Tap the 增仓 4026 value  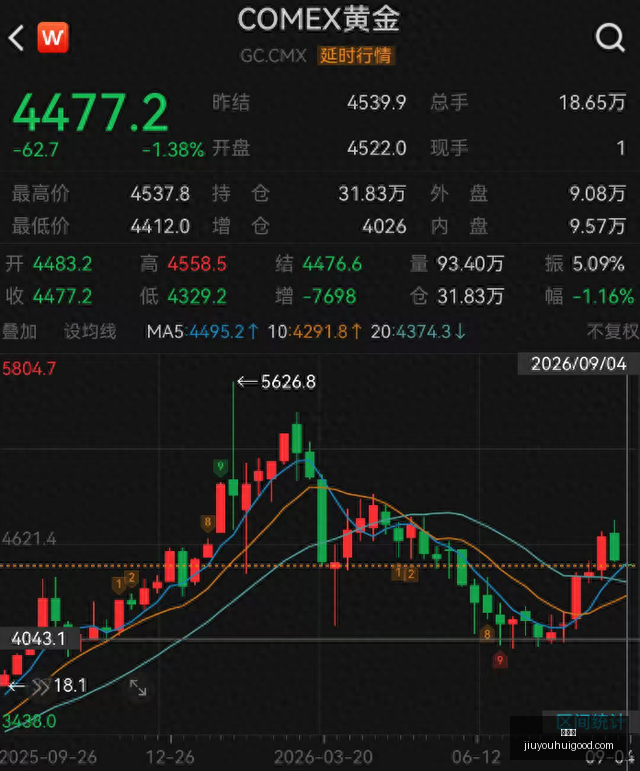384,227
